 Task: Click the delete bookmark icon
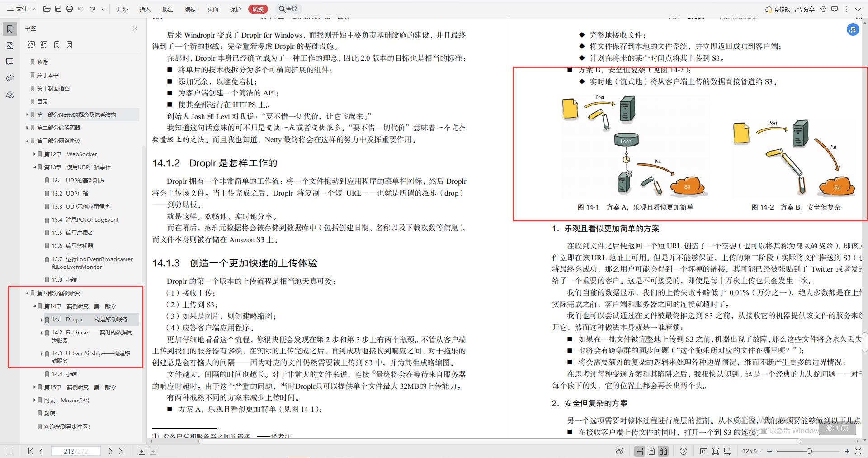pyautogui.click(x=70, y=44)
